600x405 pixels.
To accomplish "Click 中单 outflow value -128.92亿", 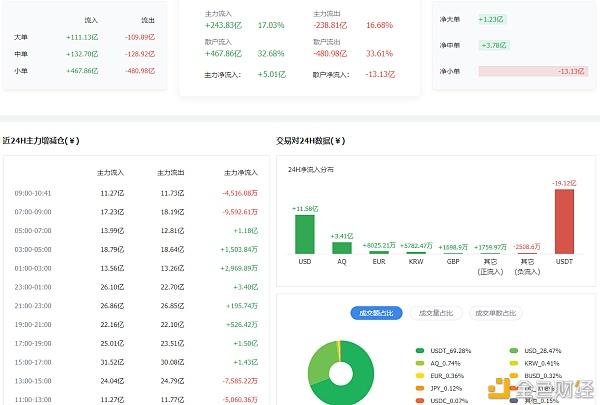I will tap(140, 54).
